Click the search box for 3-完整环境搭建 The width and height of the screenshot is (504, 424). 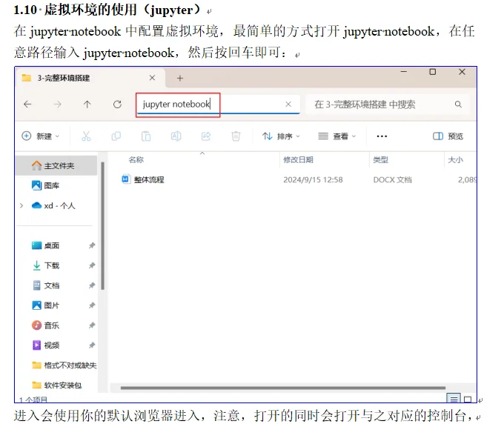point(388,105)
